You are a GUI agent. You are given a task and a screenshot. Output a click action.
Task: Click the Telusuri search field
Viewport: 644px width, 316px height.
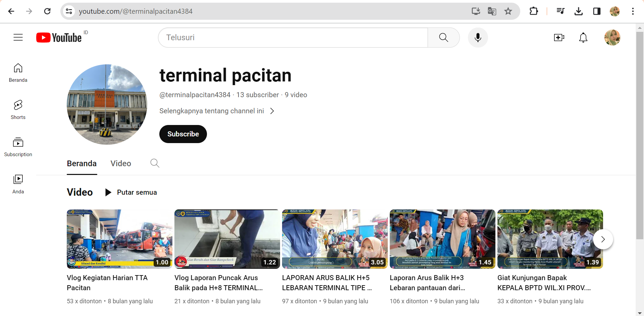click(292, 38)
